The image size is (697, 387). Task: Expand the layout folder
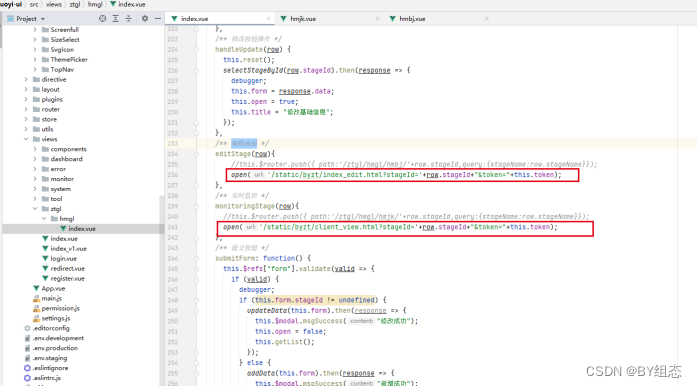26,89
